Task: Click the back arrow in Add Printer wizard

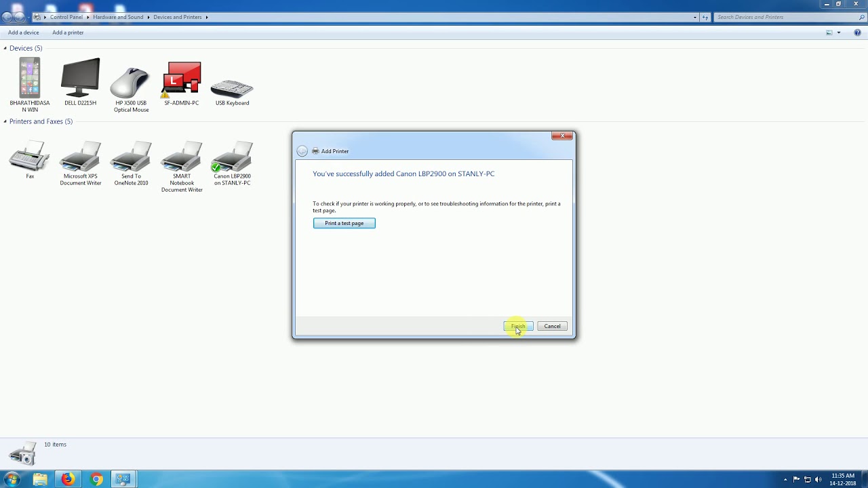Action: coord(302,151)
